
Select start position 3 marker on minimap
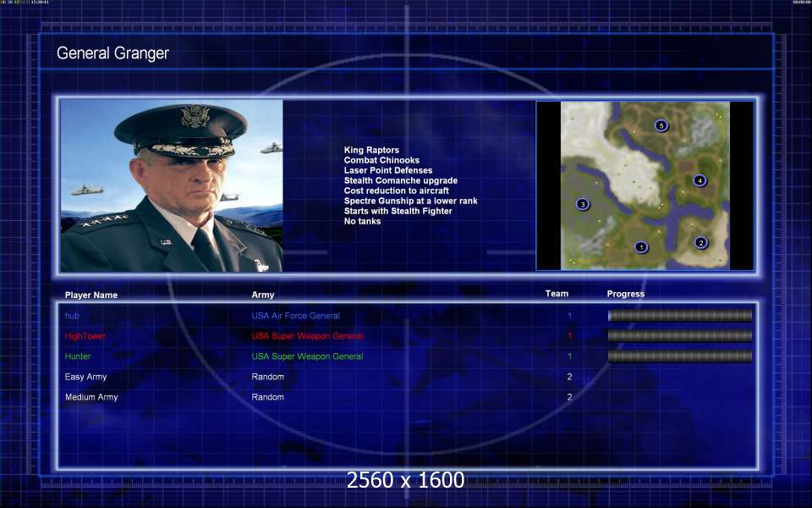583,204
